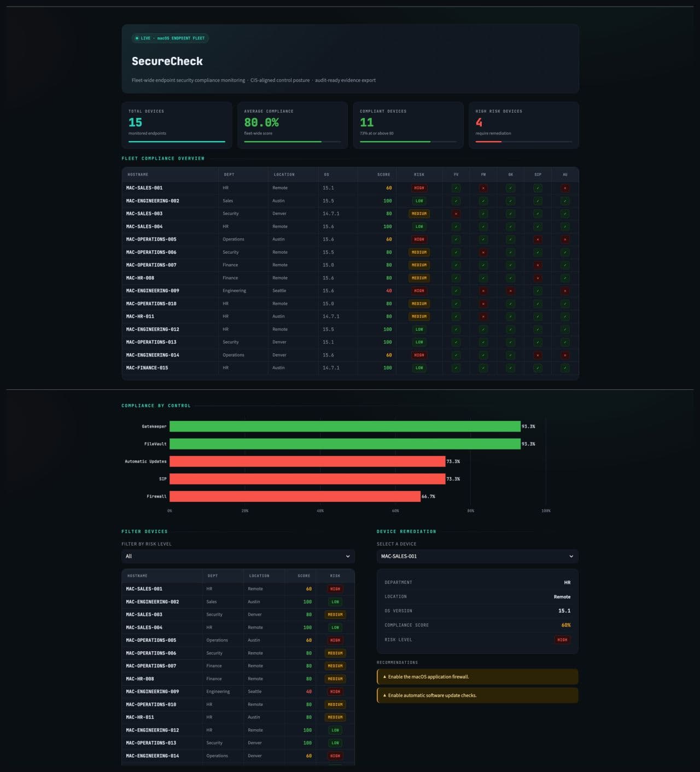The height and width of the screenshot is (772, 700).
Task: Click the High Risk Devices stat card
Action: (x=524, y=125)
